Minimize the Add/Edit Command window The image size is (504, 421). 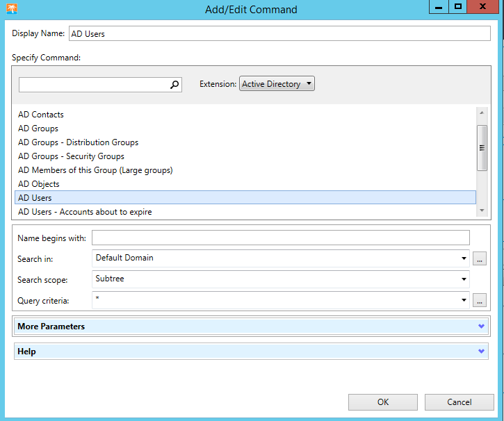coord(439,7)
